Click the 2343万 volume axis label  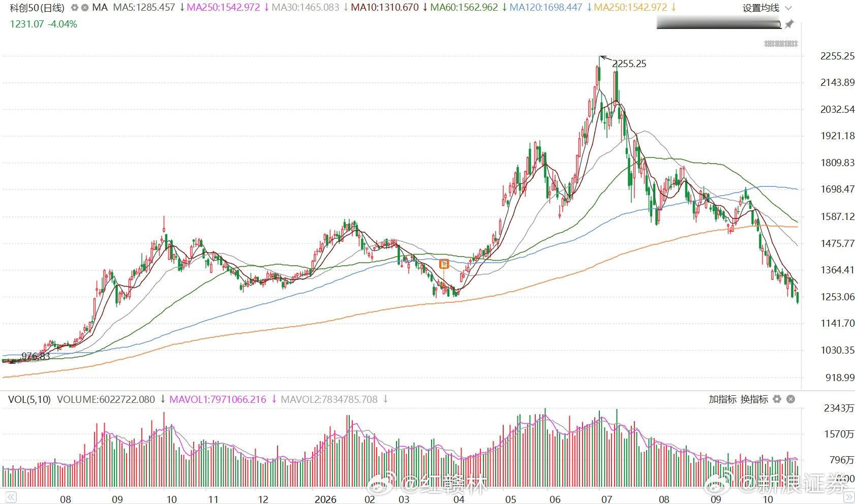(839, 408)
